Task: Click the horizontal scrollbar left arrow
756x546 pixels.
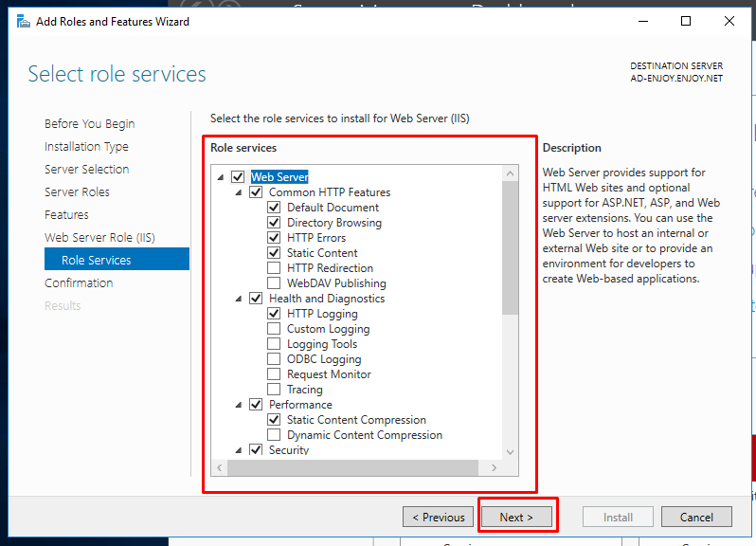Action: [220, 467]
